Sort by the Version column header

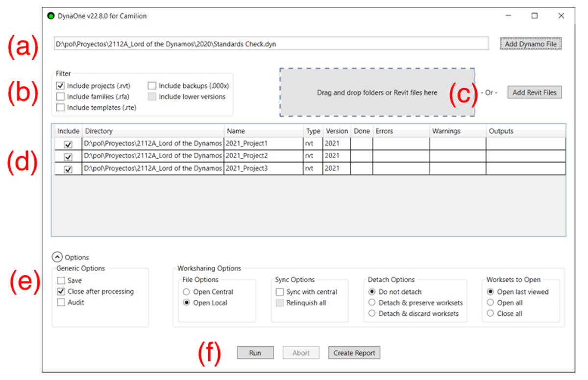(x=337, y=131)
